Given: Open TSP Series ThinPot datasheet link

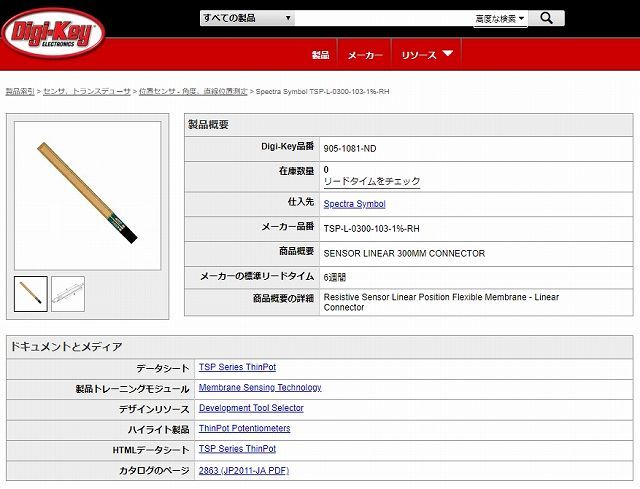Looking at the screenshot, I should click(237, 367).
